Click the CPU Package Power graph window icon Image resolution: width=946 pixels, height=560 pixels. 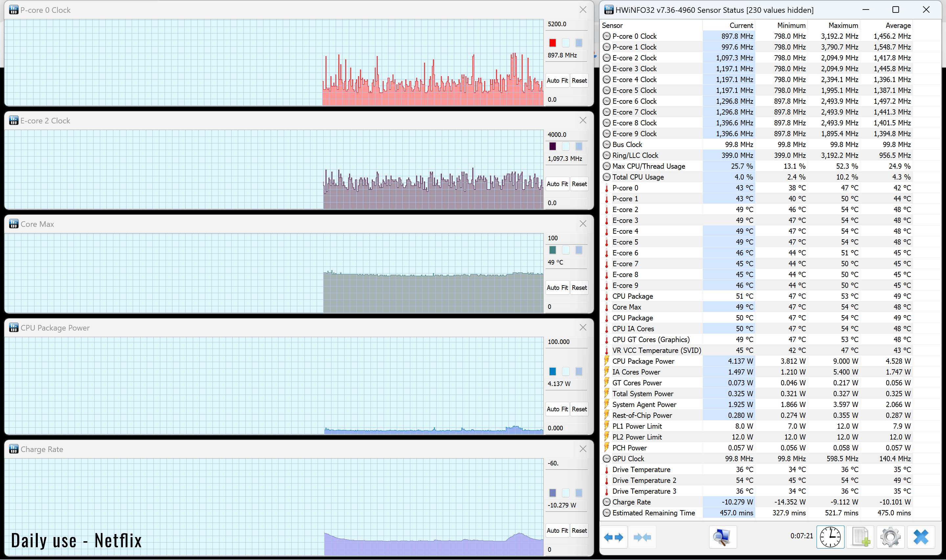point(13,328)
